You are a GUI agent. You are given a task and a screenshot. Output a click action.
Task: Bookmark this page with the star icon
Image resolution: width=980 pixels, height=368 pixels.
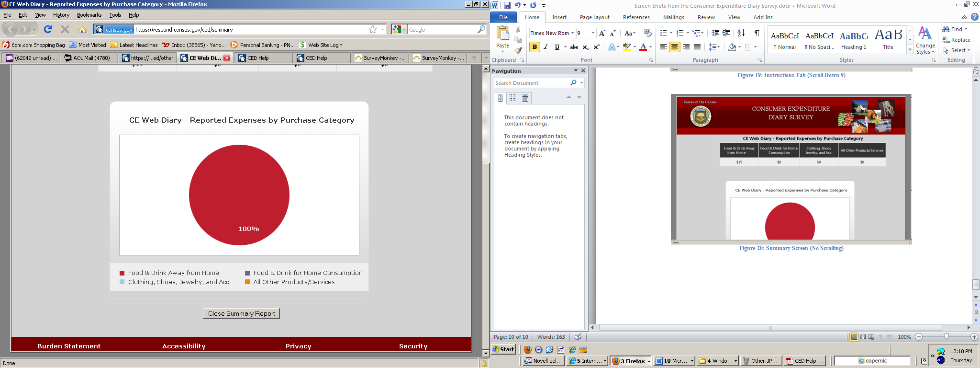373,30
